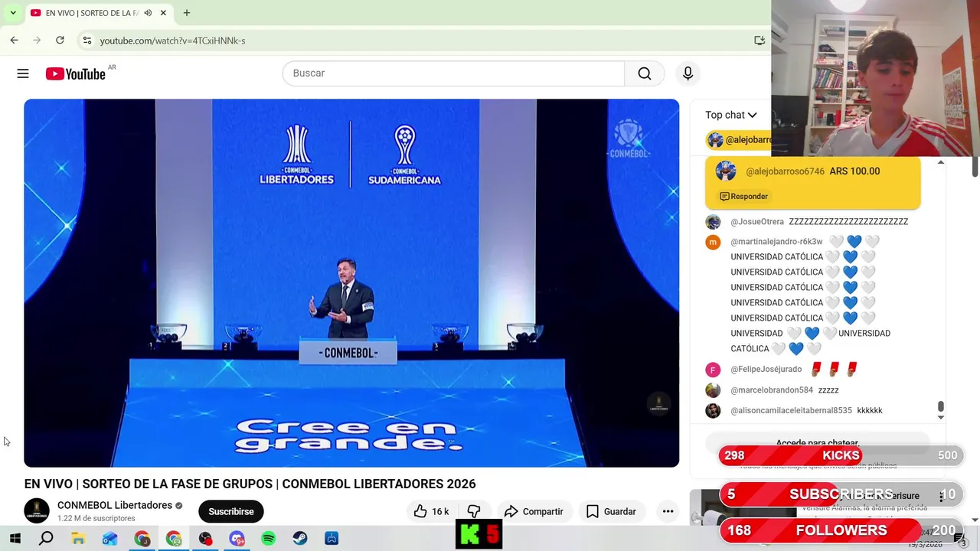The image size is (980, 551).
Task: Open Discord from taskbar
Action: (237, 539)
